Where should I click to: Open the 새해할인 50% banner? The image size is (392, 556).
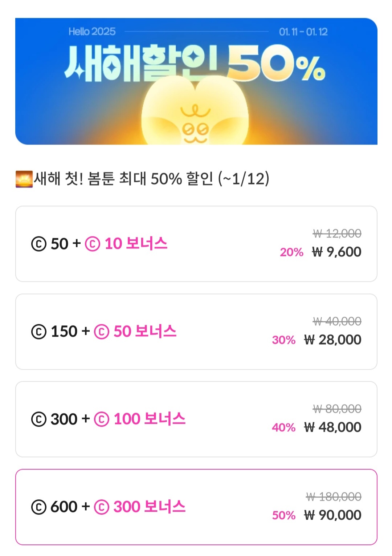tap(196, 81)
